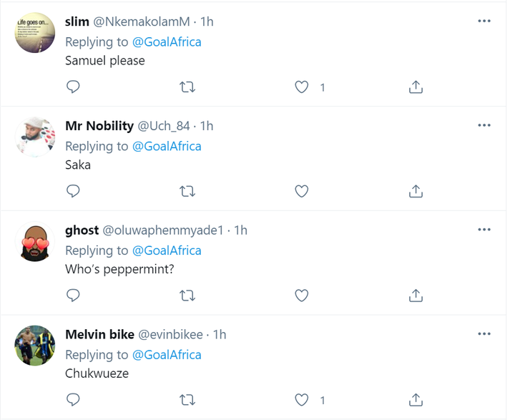Share slim's "Samuel please" tweet
Screen dimensions: 515x420
click(x=416, y=87)
